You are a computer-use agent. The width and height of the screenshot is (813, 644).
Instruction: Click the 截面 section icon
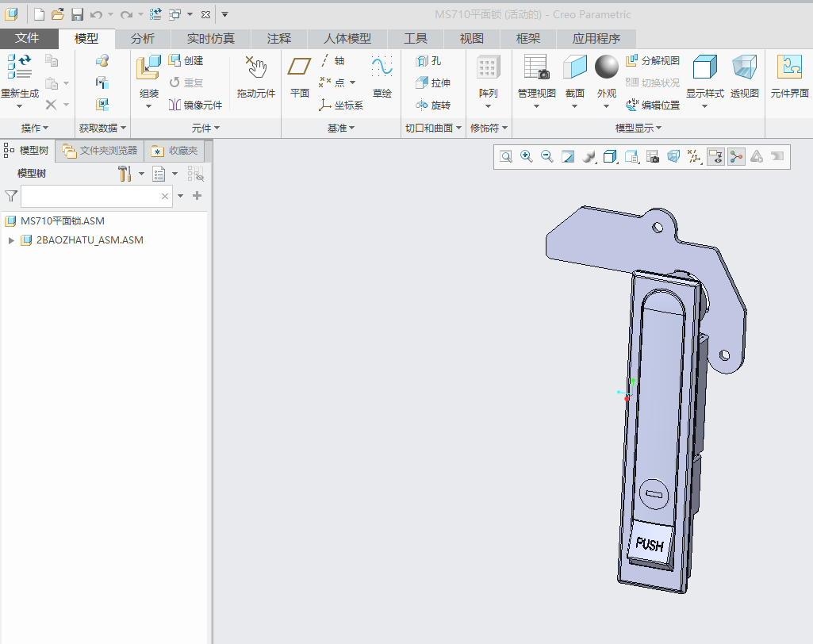tap(575, 67)
